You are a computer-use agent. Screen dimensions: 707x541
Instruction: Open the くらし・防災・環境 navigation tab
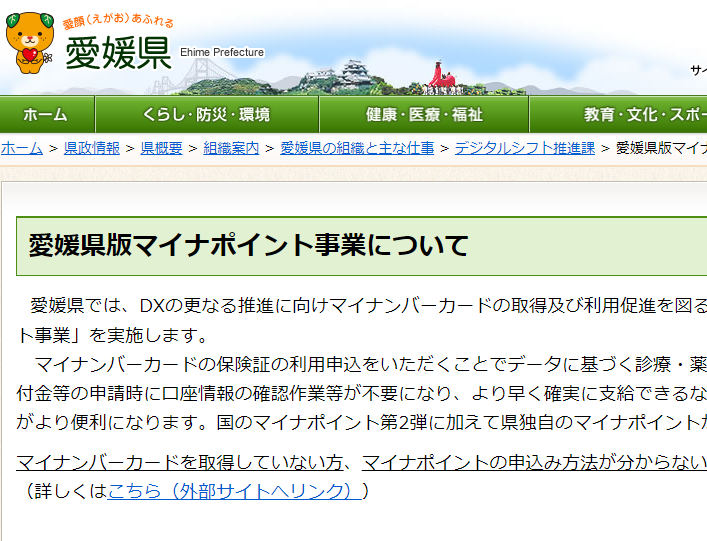pos(207,115)
